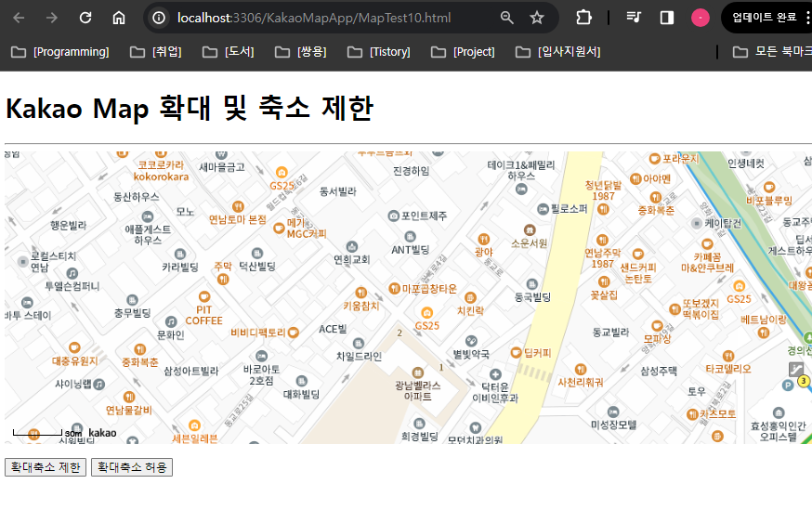The height and width of the screenshot is (510, 812).
Task: Click the 별빛약국 pharmacy marker
Action: (471, 341)
